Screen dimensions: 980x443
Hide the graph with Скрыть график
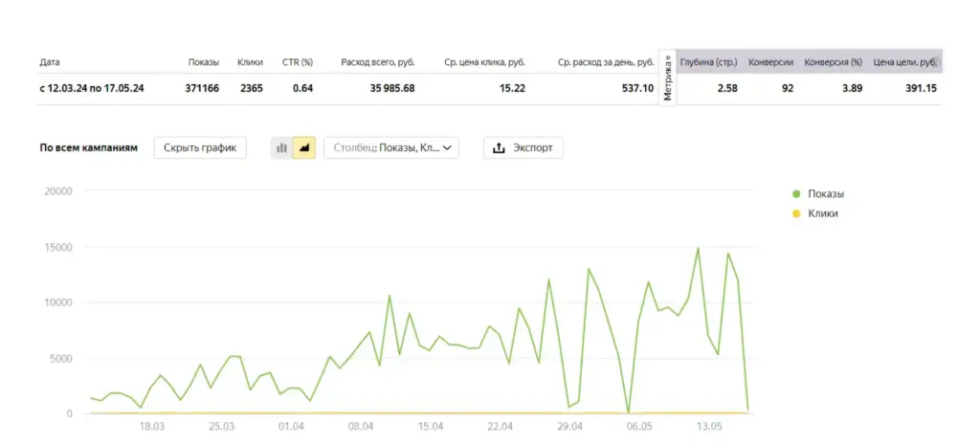[200, 148]
